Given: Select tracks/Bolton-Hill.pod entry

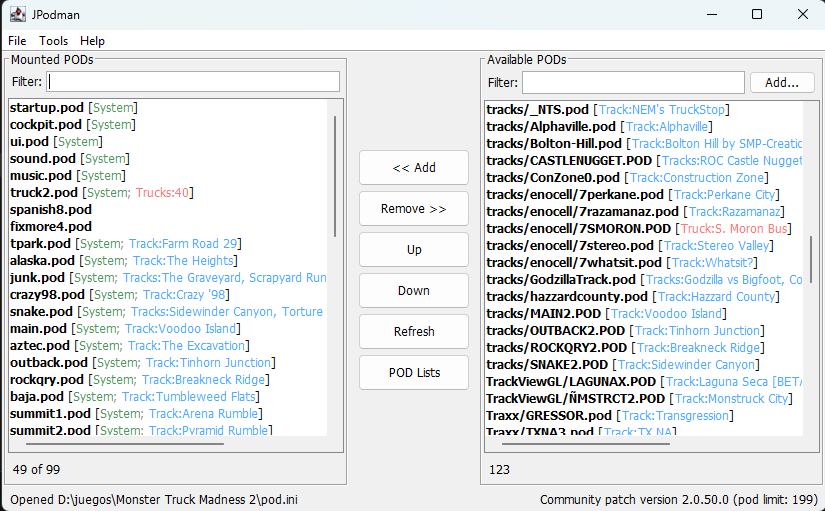Looking at the screenshot, I should [644, 144].
